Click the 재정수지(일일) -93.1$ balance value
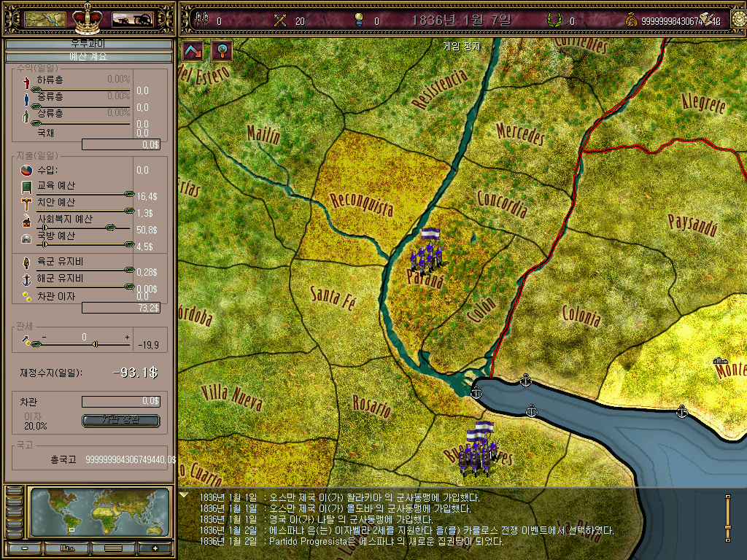Screen dimensions: 747x560 135,373
